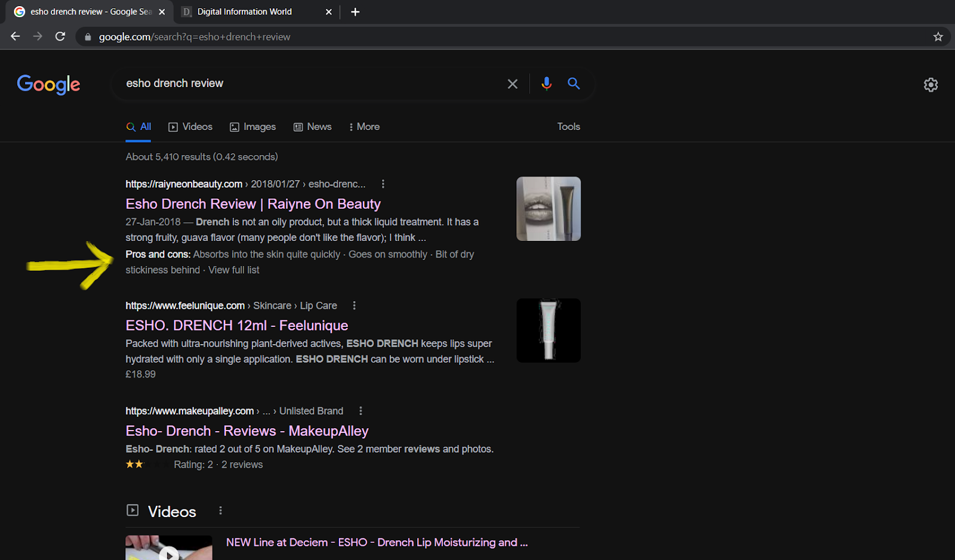This screenshot has height=560, width=955.
Task: Open three-dot menu for raiyneonbeauty result
Action: (383, 184)
